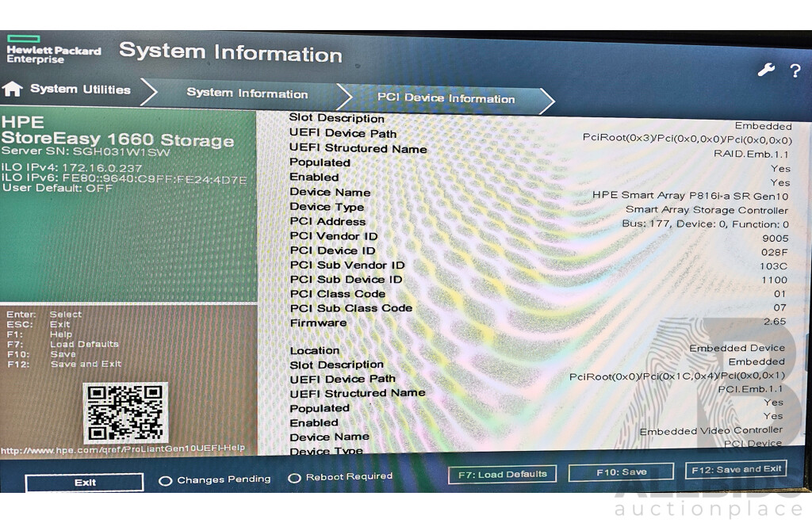Go to System Utilities breadcrumb

point(80,90)
